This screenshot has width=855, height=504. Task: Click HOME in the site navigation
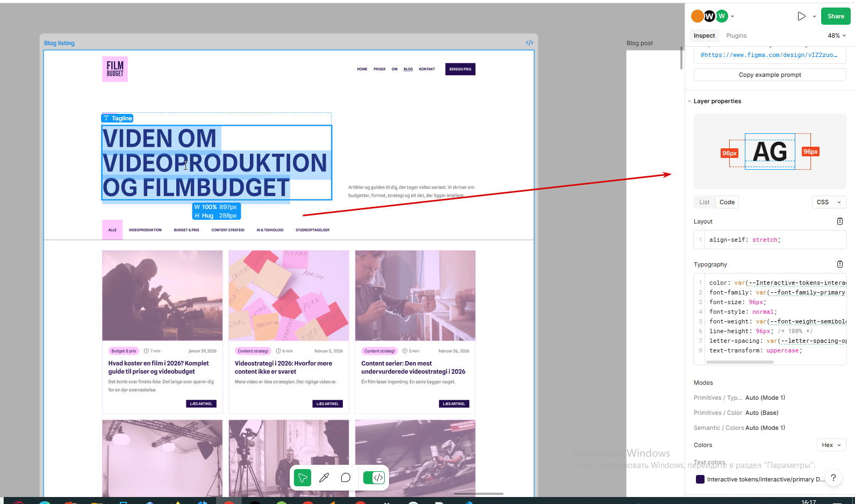click(x=362, y=69)
